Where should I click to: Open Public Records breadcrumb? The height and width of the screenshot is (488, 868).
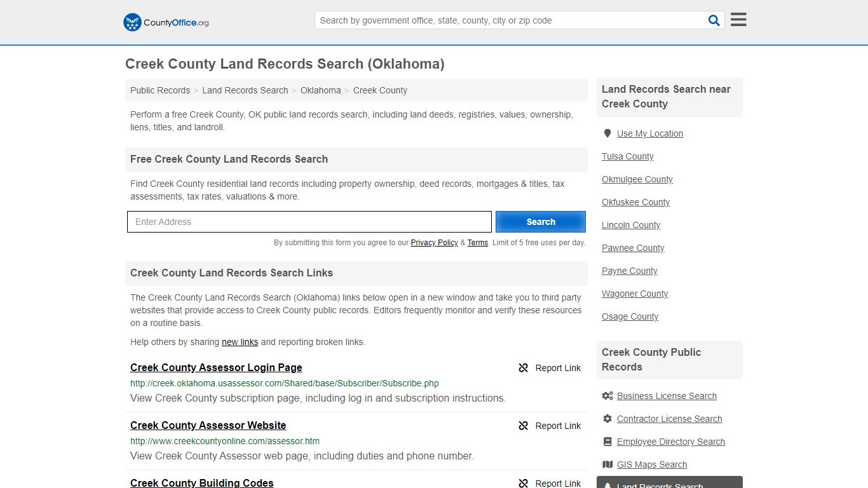pos(160,90)
